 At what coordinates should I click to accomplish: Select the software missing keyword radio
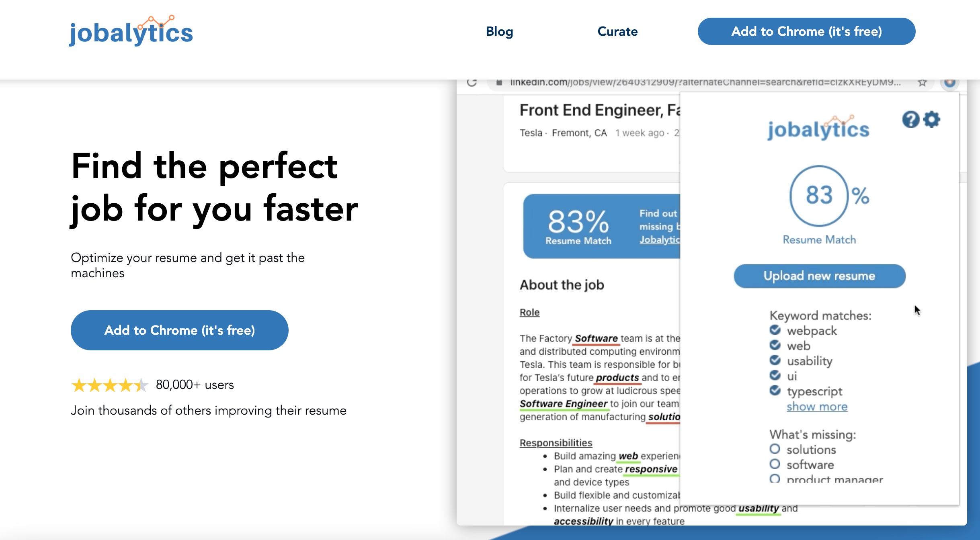click(x=775, y=464)
